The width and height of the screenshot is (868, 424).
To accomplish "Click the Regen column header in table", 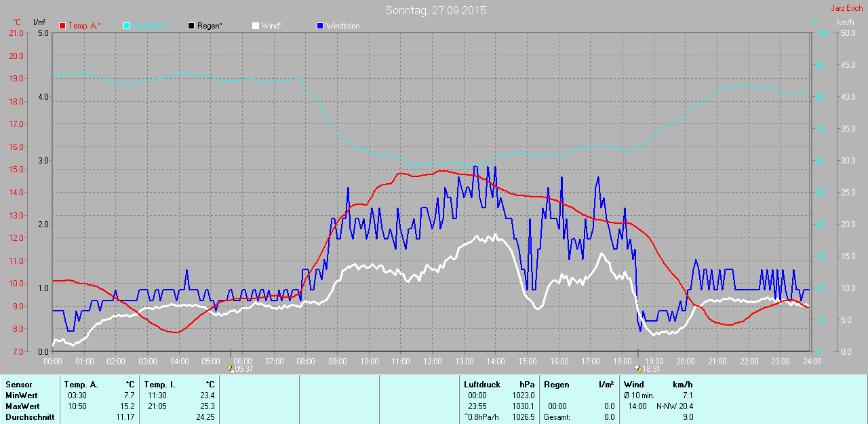I will (556, 385).
